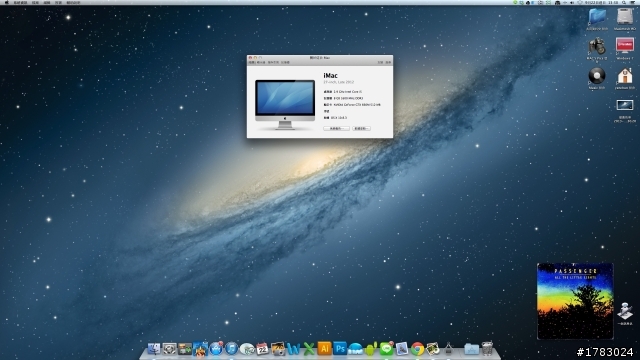Click the volume icon in menu bar
Screen dimensions: 640x360
tap(572, 2)
